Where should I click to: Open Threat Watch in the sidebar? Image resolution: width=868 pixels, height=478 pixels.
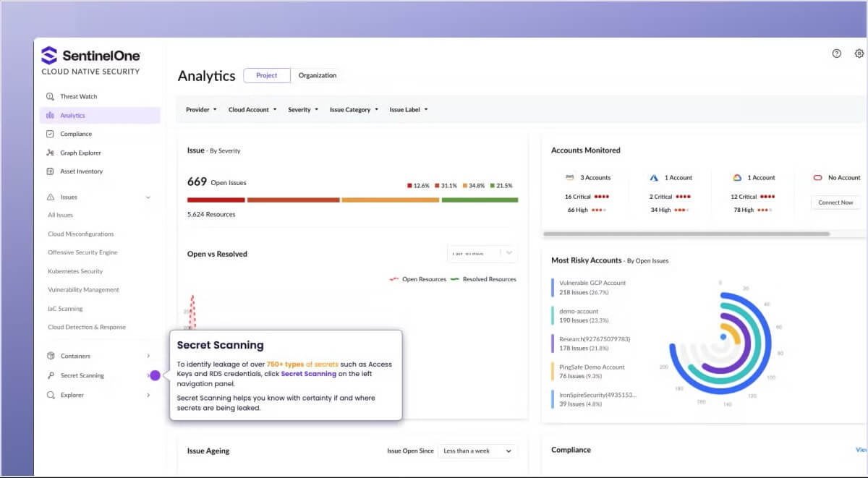(100, 96)
